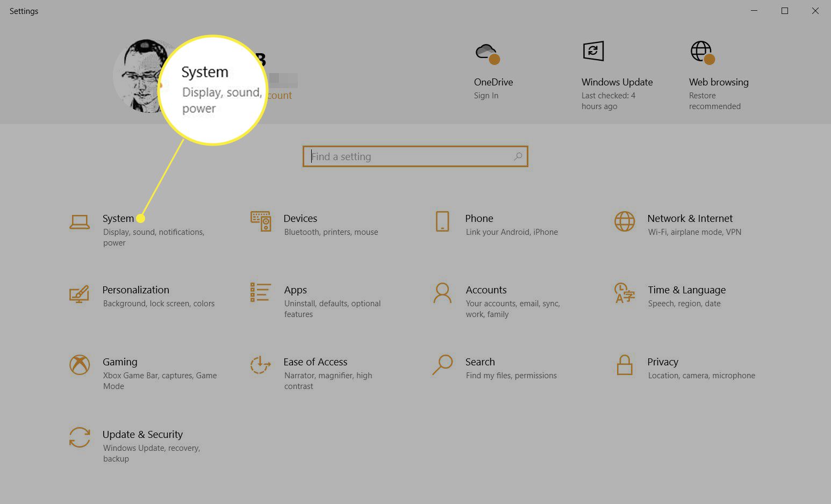Image resolution: width=831 pixels, height=504 pixels.
Task: Open Privacy settings heading
Action: [x=663, y=363]
